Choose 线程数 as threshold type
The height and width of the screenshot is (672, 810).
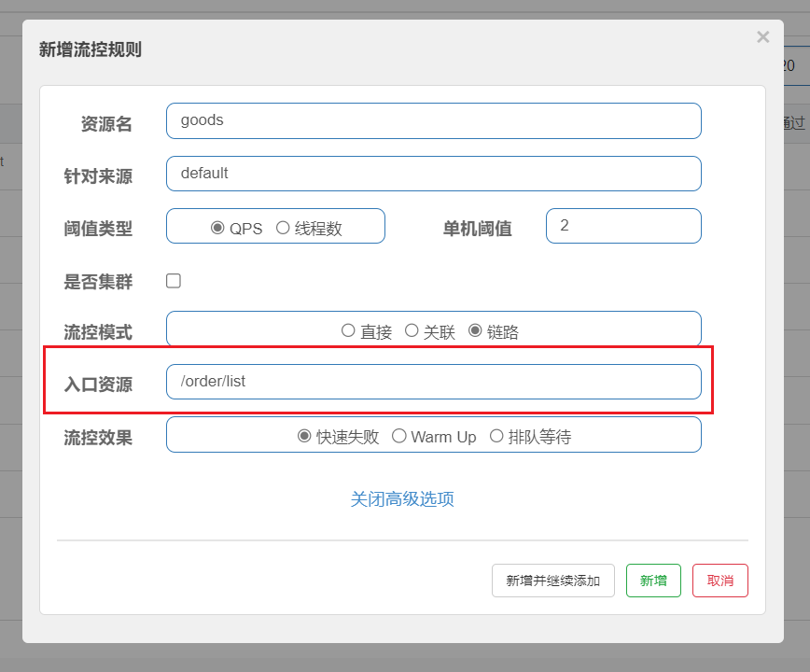coord(283,228)
